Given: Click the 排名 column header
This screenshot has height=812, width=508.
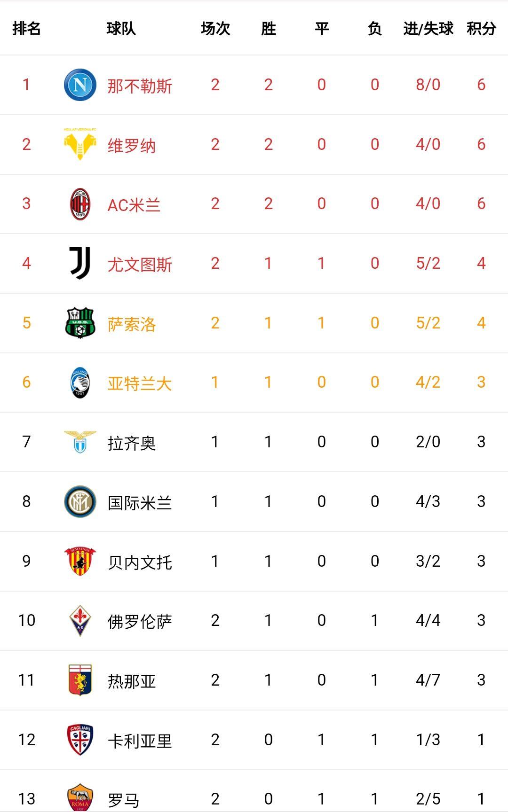Looking at the screenshot, I should click(x=26, y=29).
